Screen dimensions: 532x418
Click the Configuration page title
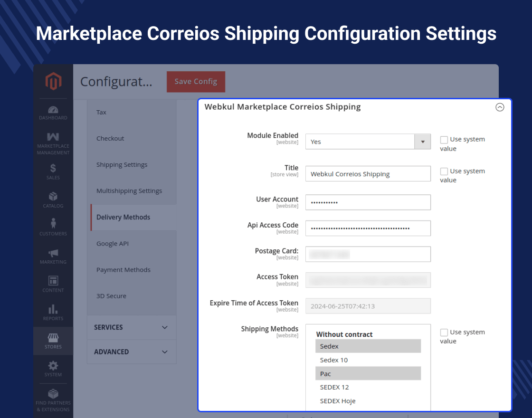(x=116, y=82)
